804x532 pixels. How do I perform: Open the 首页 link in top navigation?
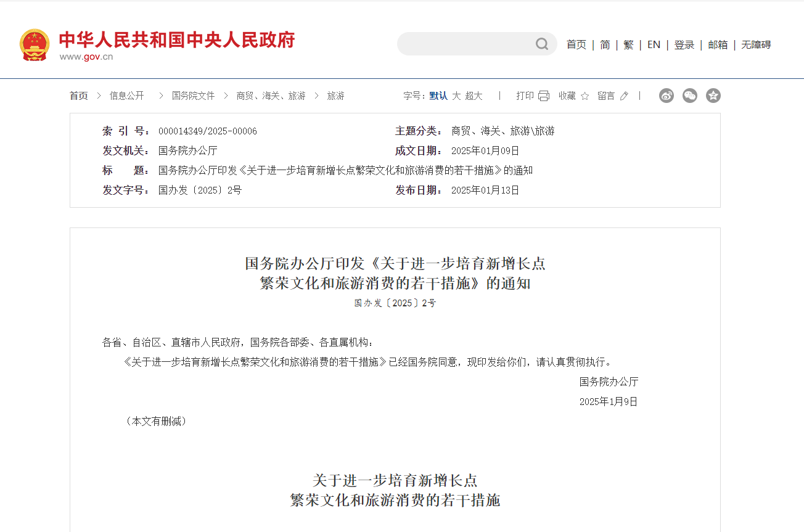point(576,44)
